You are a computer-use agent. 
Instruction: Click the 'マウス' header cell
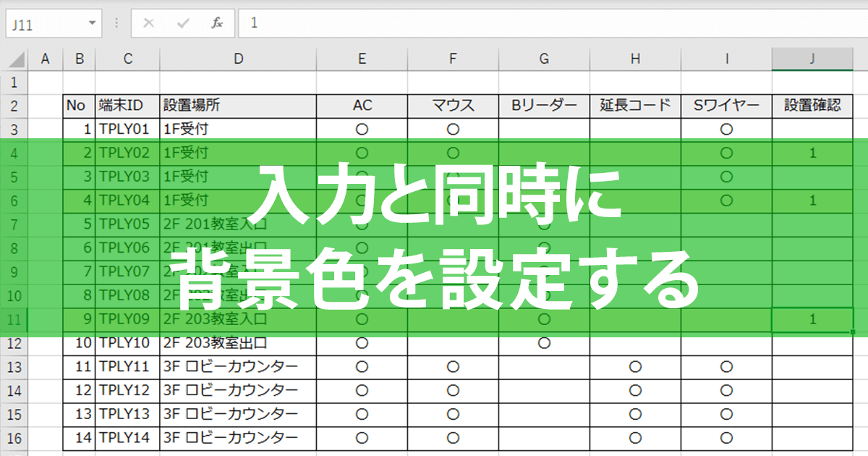pyautogui.click(x=453, y=106)
